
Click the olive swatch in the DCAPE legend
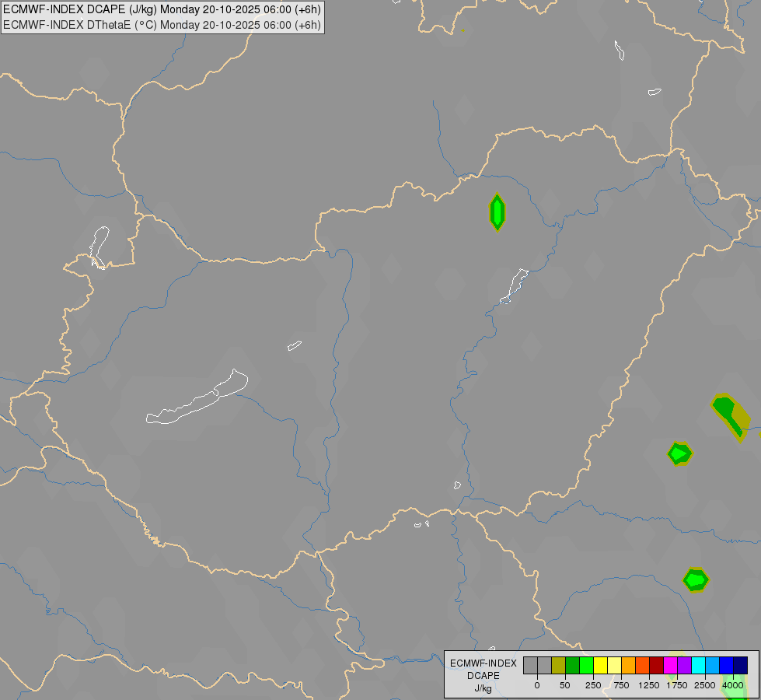coord(559,665)
